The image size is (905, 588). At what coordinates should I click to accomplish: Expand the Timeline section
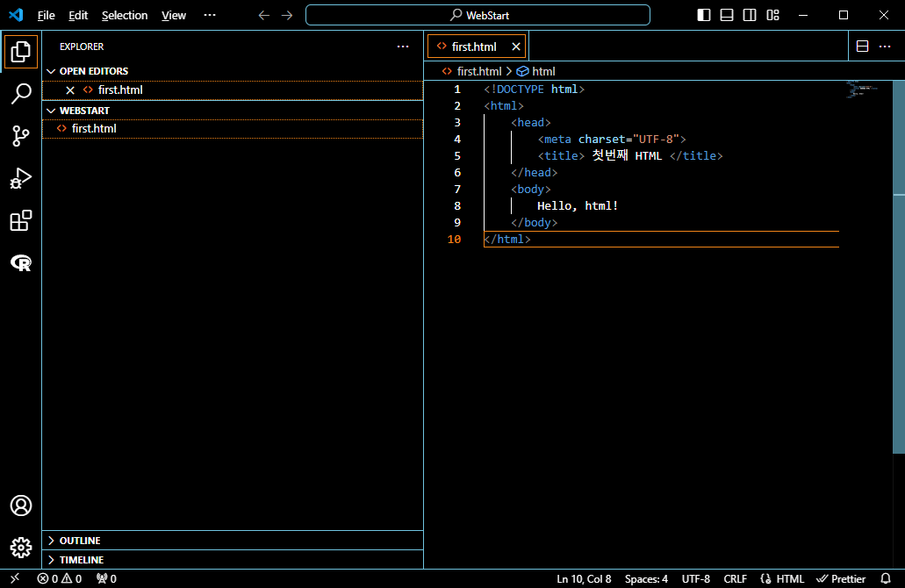coord(233,560)
